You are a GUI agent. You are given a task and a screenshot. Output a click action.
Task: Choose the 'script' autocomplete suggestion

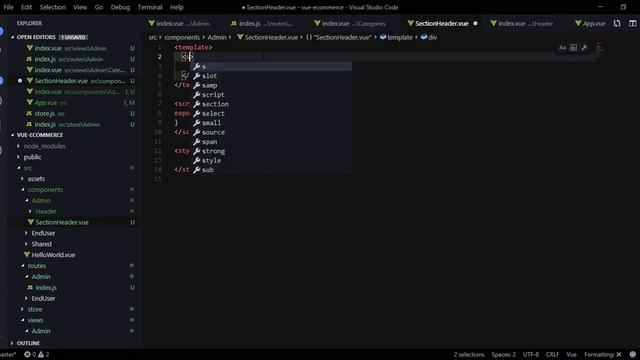click(x=272, y=95)
